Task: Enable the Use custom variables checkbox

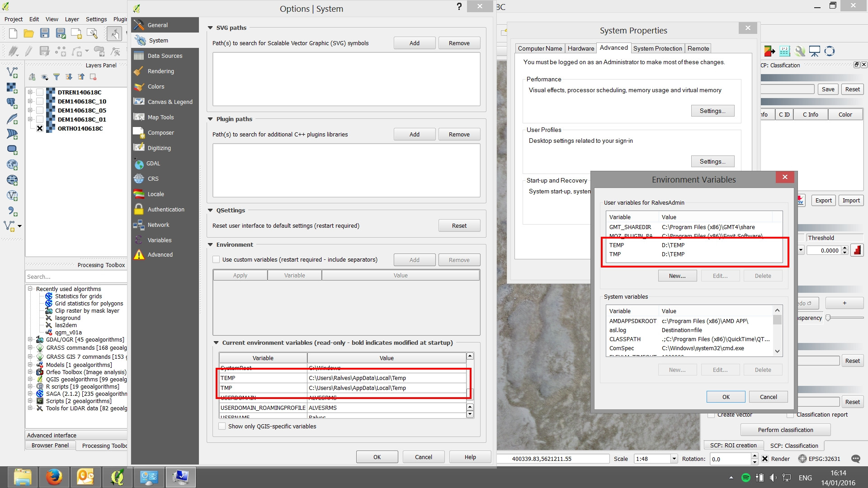Action: point(217,259)
